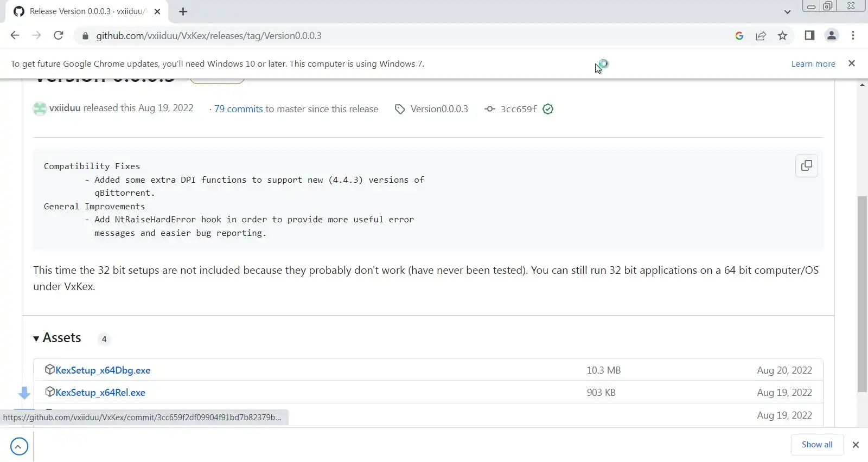Viewport: 868px width, 462px height.
Task: Click the 'General Improvements' text
Action: click(94, 207)
